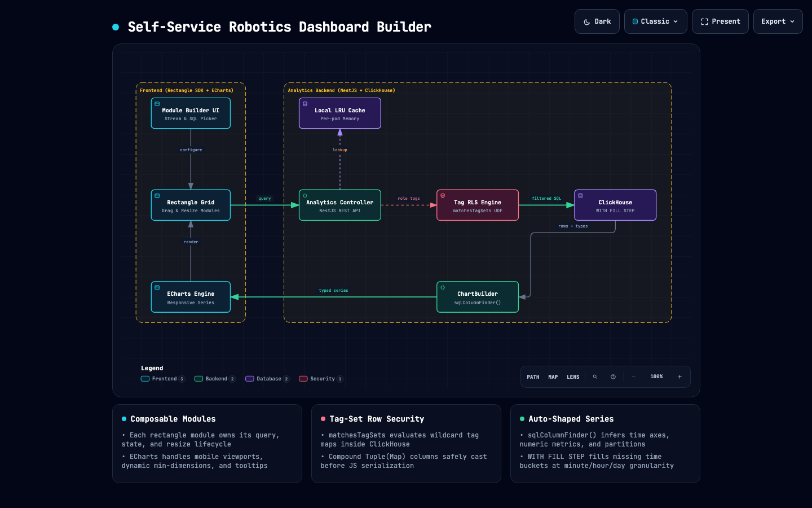The height and width of the screenshot is (508, 812).
Task: Click the Tag-Set Row Security card heading
Action: click(x=377, y=419)
